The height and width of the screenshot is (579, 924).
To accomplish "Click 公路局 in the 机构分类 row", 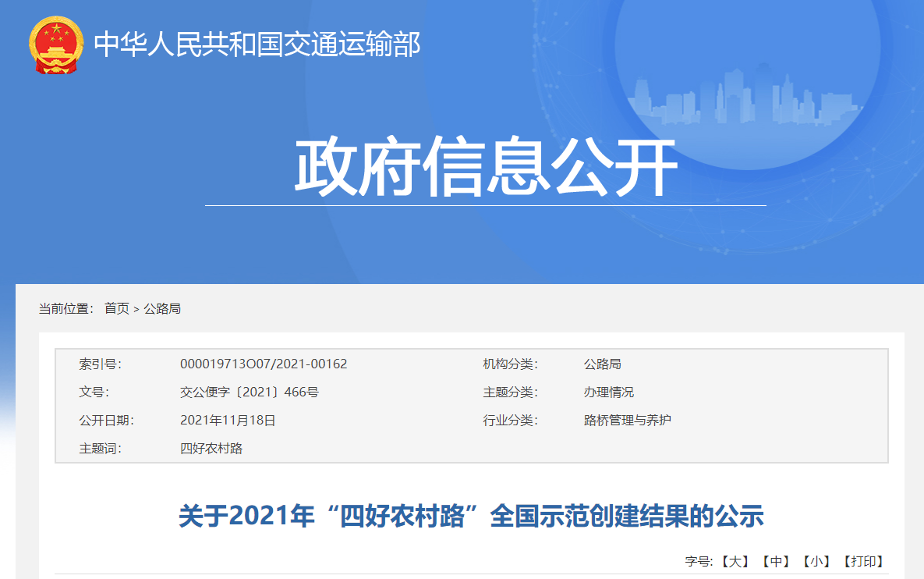I will [x=602, y=364].
